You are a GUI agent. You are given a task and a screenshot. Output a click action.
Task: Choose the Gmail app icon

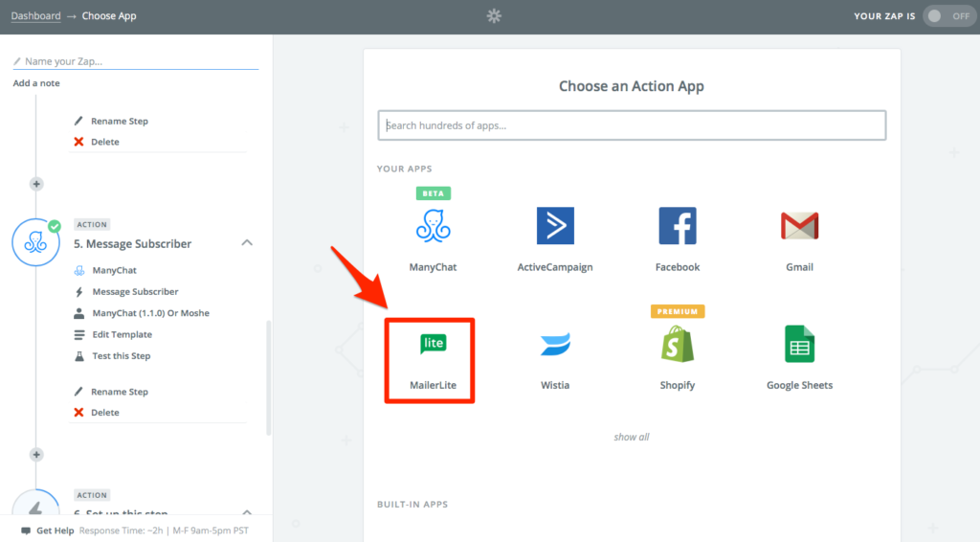click(799, 226)
